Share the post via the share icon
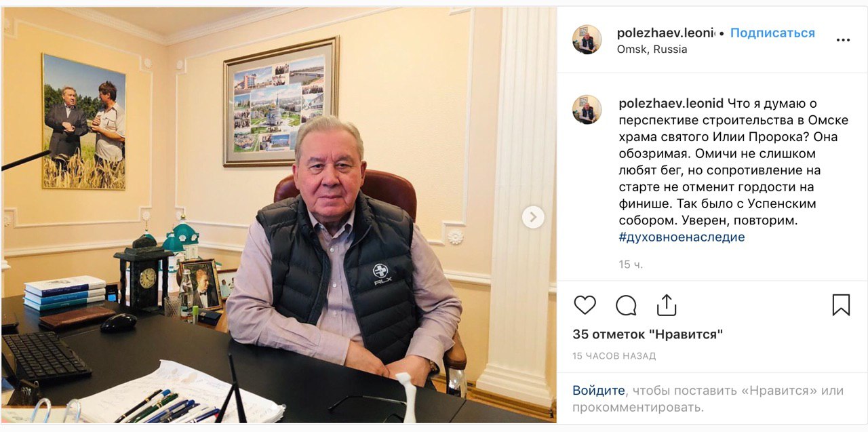The width and height of the screenshot is (868, 432). [x=667, y=305]
